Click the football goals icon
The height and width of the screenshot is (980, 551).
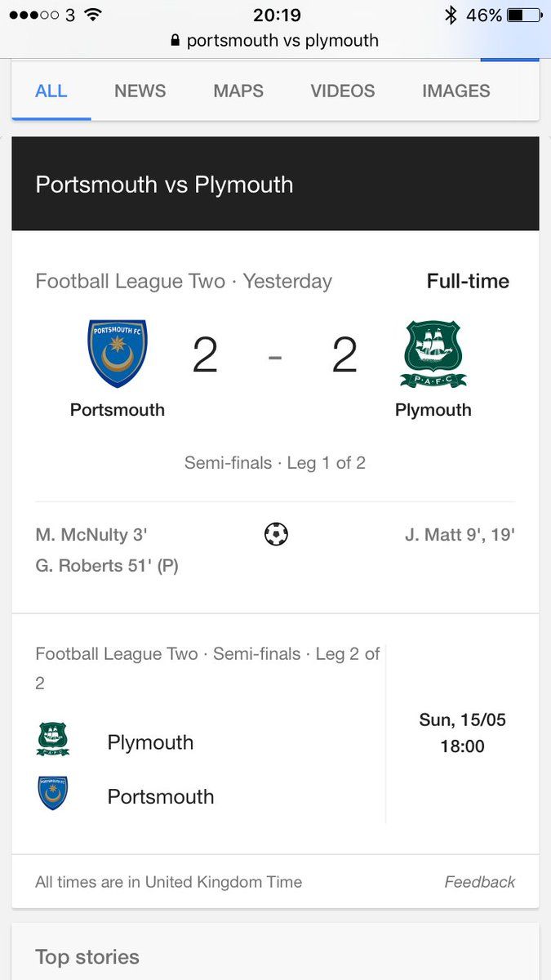coord(276,535)
